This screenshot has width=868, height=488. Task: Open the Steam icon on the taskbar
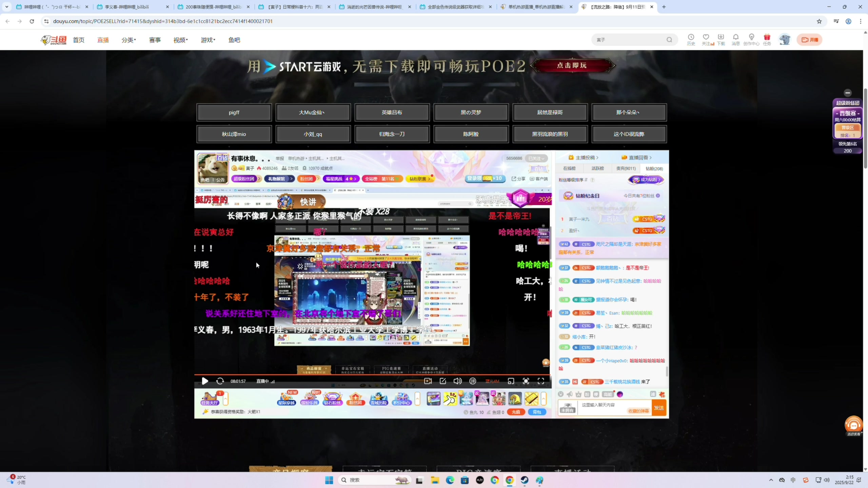click(525, 480)
